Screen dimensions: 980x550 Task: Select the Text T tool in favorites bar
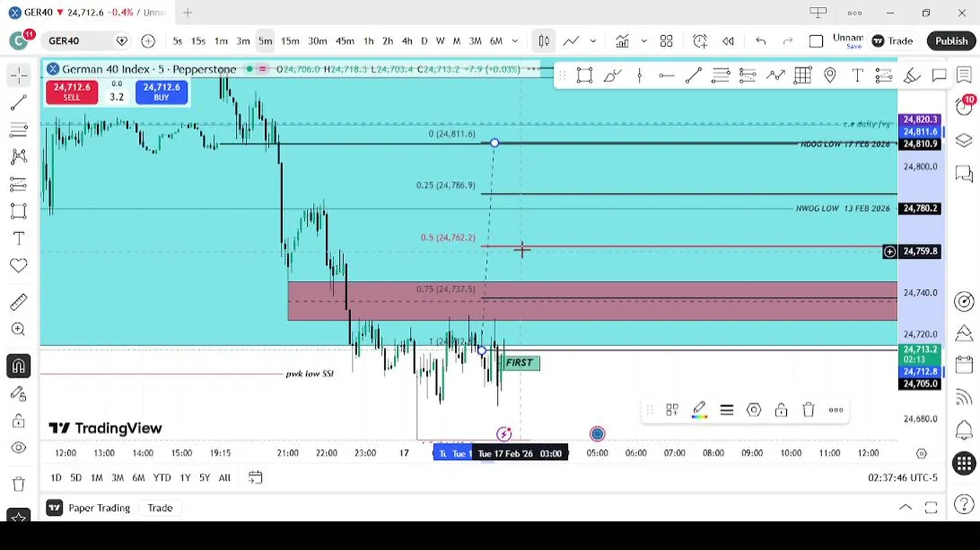pyautogui.click(x=857, y=75)
